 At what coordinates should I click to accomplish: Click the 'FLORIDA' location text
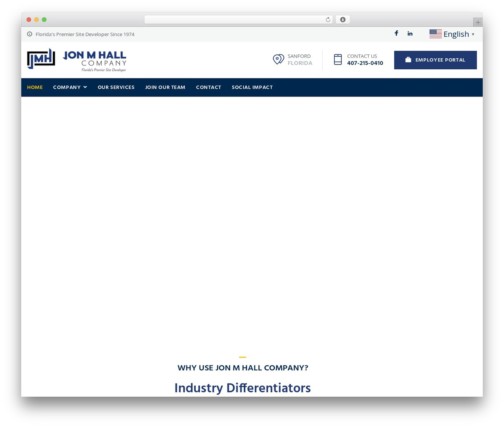click(x=300, y=63)
